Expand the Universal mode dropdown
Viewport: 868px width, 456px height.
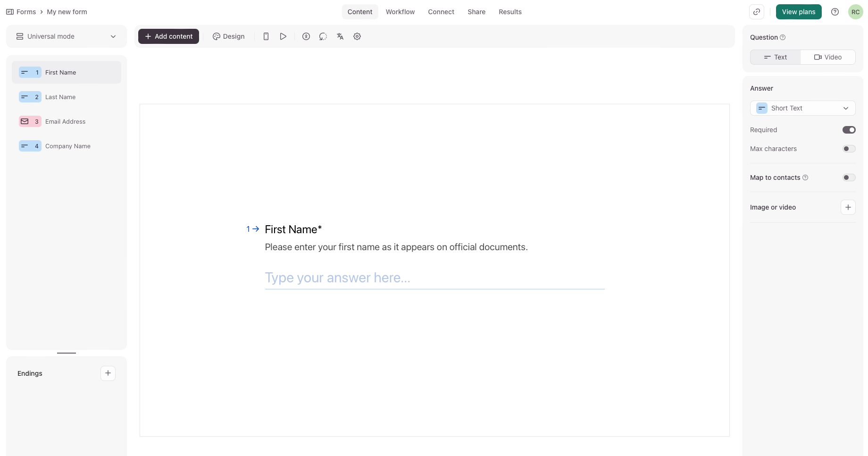pos(66,36)
